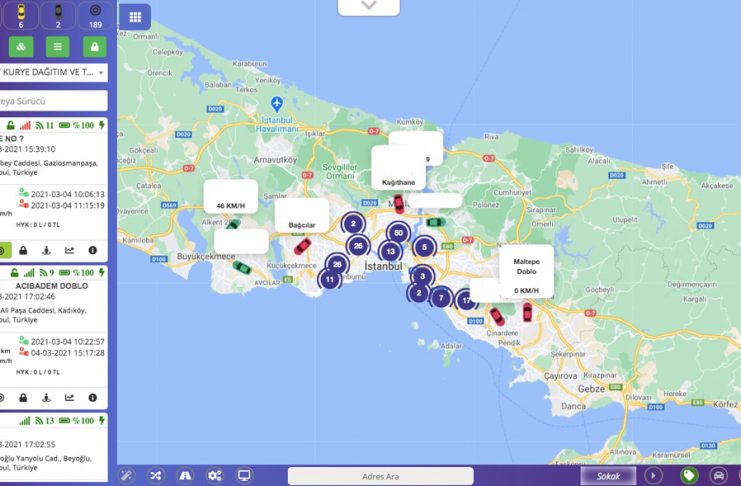
Task: Click lock icon on ACIBADEM DOBLO card
Action: pos(23,398)
